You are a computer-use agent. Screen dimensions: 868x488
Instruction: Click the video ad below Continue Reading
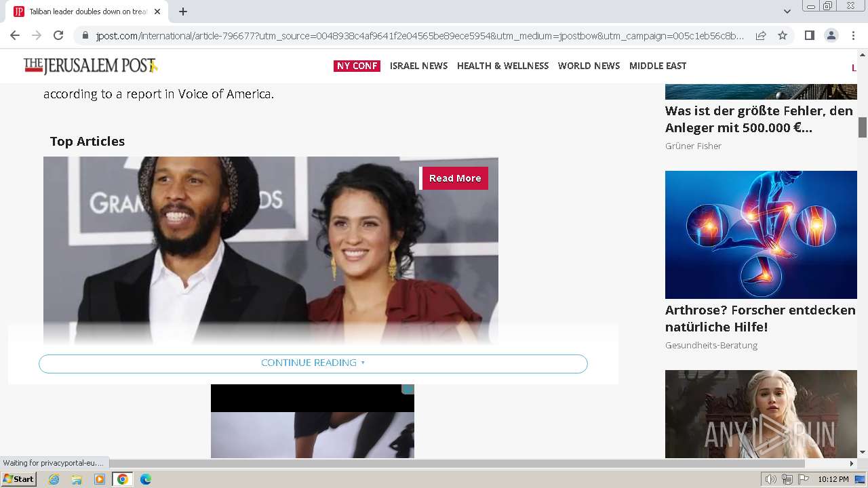[x=313, y=421]
